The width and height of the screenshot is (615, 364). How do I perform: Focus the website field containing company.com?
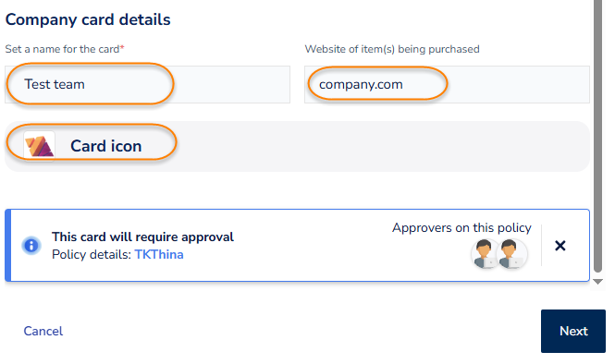pos(447,85)
